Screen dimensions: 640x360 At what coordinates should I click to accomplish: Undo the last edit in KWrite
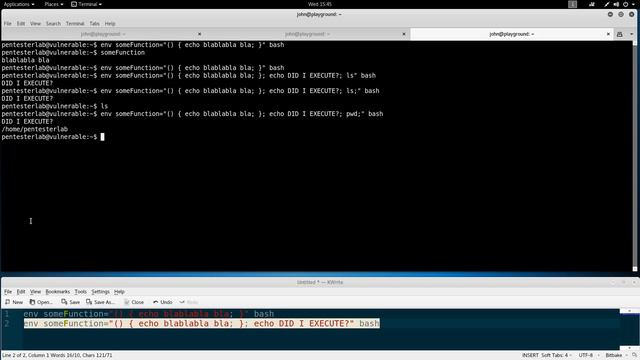(x=162, y=302)
